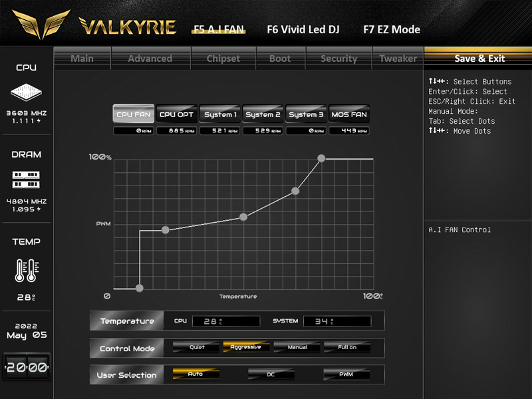Set control mode to Full on

pyautogui.click(x=347, y=347)
